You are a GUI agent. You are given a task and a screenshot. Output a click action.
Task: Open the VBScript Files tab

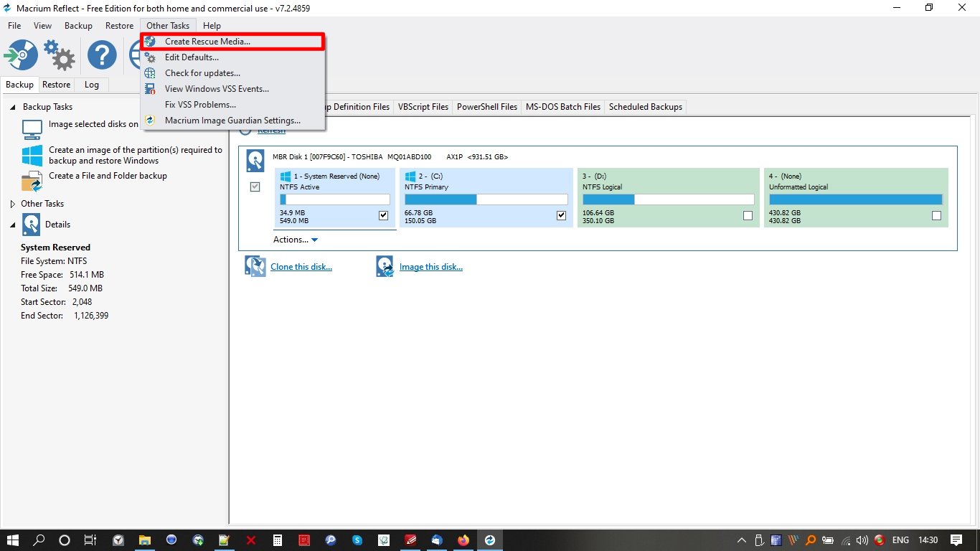tap(423, 107)
